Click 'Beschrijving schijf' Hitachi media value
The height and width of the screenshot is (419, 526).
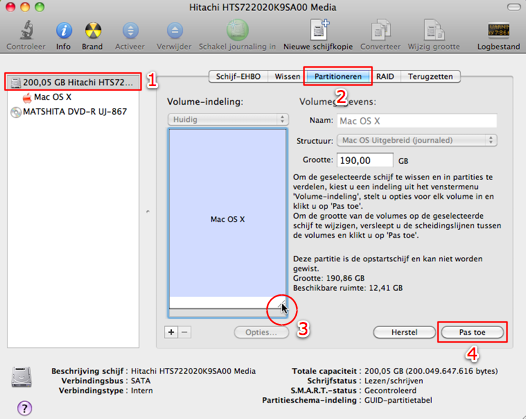(193, 371)
